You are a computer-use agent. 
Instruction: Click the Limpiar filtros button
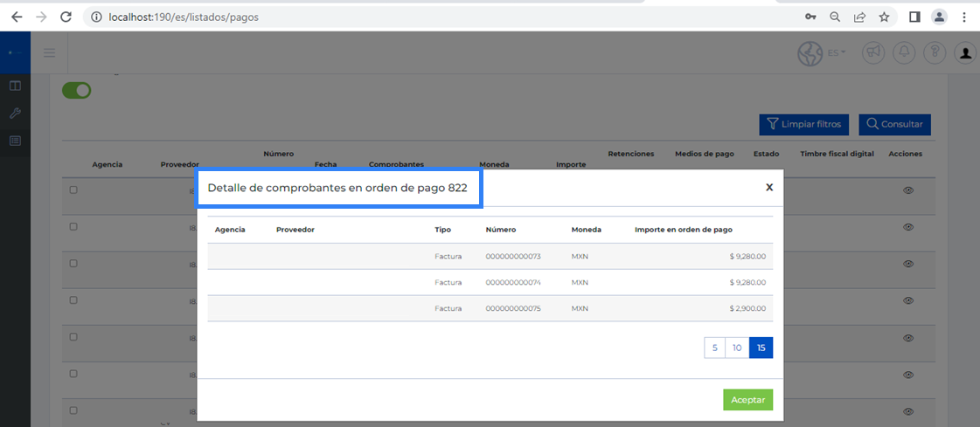coord(803,124)
